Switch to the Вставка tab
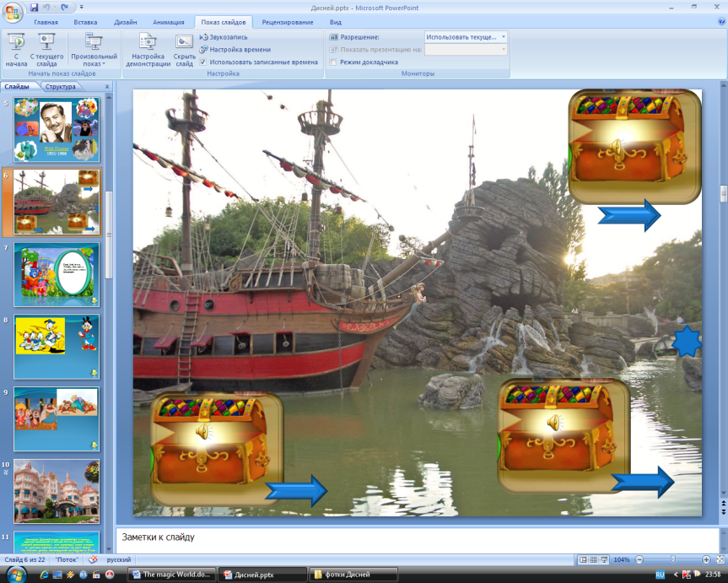Viewport: 728px width, 583px height. coord(85,22)
